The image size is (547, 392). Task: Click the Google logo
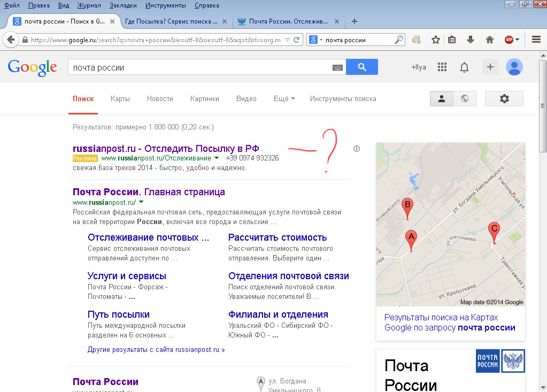click(x=33, y=67)
